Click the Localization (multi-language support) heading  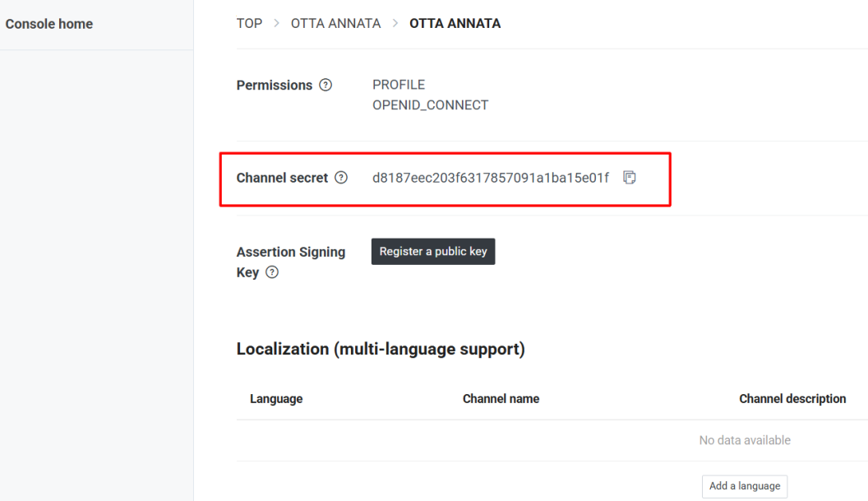click(x=381, y=349)
